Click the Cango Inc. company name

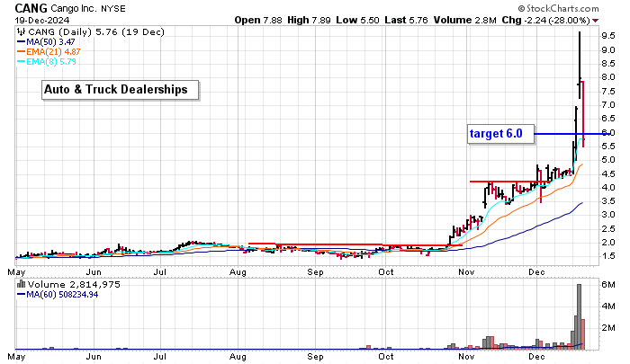75,8
